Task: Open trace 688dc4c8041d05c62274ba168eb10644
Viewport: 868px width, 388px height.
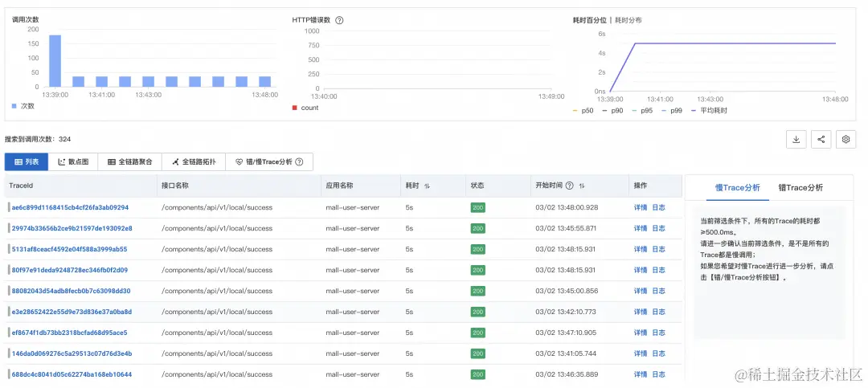Action: point(72,374)
